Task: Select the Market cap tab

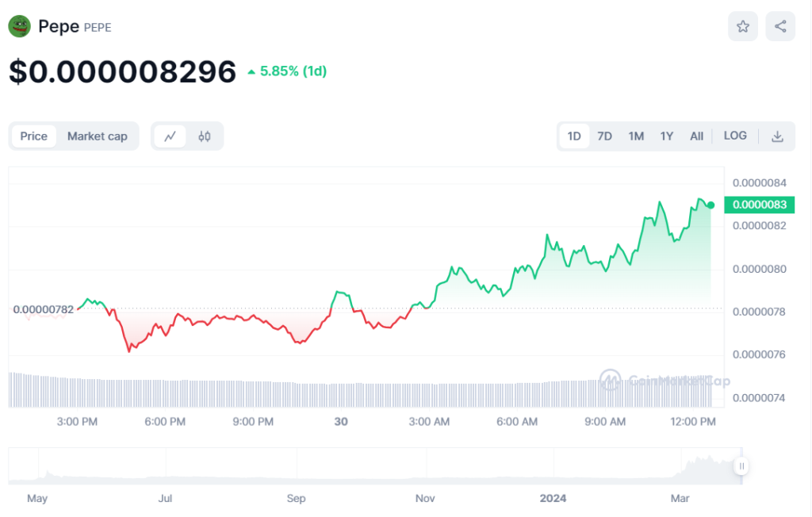Action: tap(97, 136)
